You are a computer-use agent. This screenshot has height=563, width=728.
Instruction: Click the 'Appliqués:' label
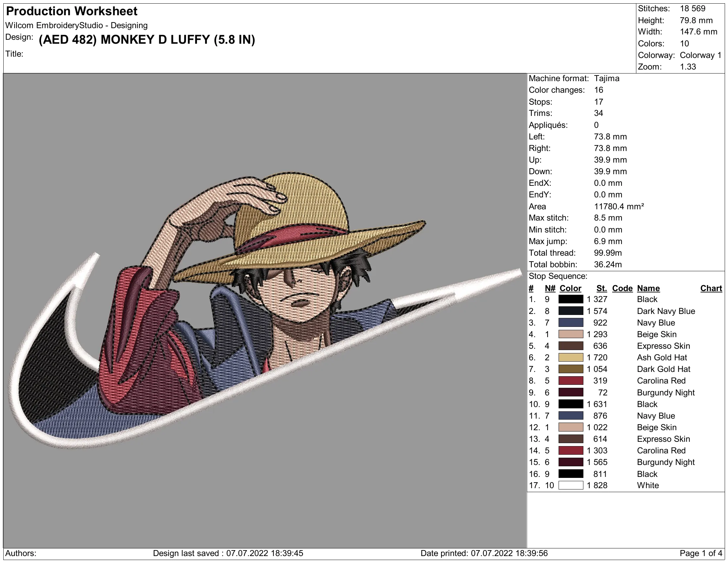point(548,125)
